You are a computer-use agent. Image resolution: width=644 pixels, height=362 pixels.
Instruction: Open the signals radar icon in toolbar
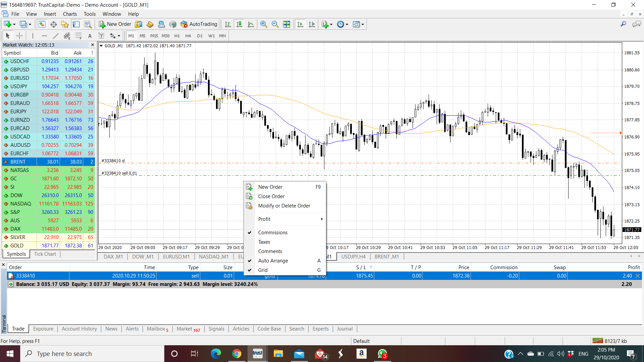coord(173,24)
